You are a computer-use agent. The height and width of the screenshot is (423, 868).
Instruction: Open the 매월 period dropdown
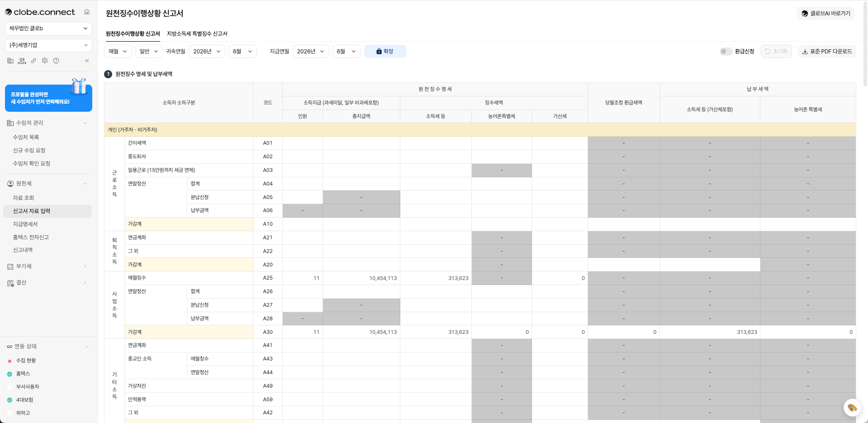pyautogui.click(x=118, y=52)
